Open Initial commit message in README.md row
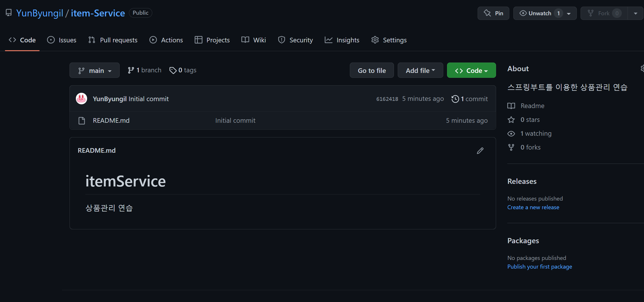644x302 pixels. coord(235,121)
